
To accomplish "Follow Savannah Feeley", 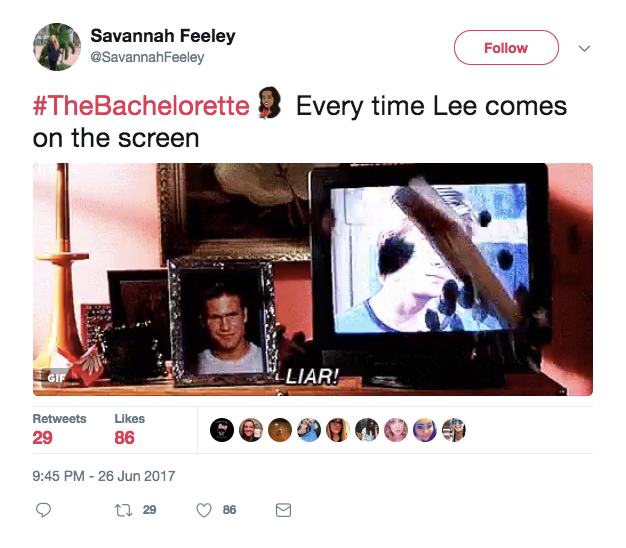I will point(506,47).
